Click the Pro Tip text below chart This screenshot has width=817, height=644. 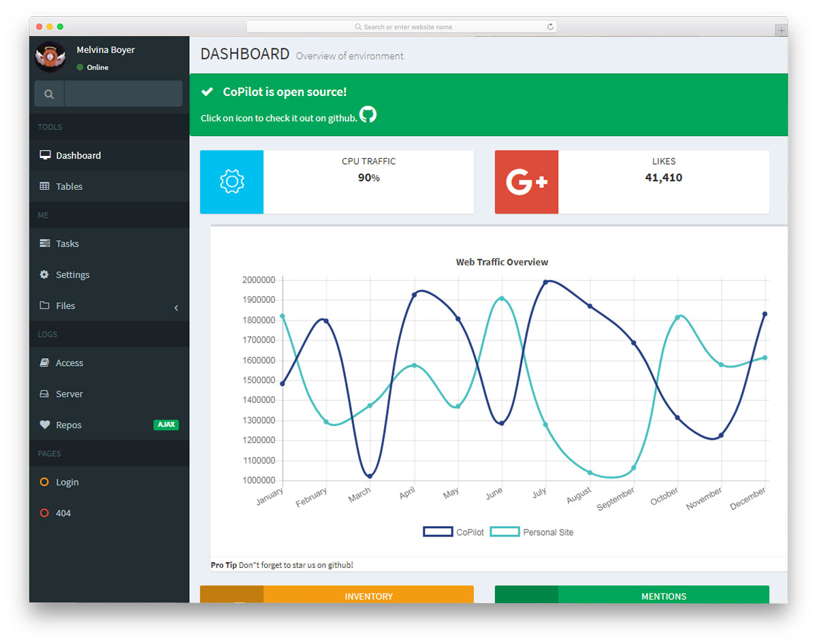[282, 565]
